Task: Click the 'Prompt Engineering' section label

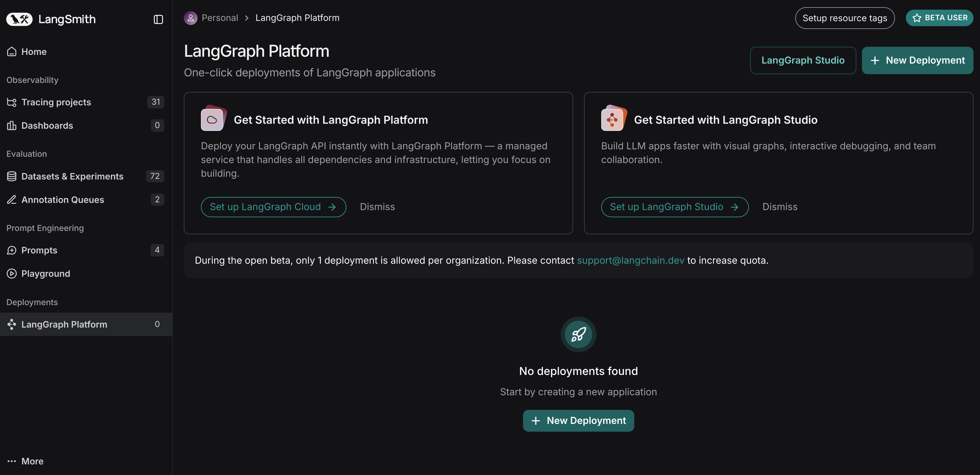Action: [45, 228]
